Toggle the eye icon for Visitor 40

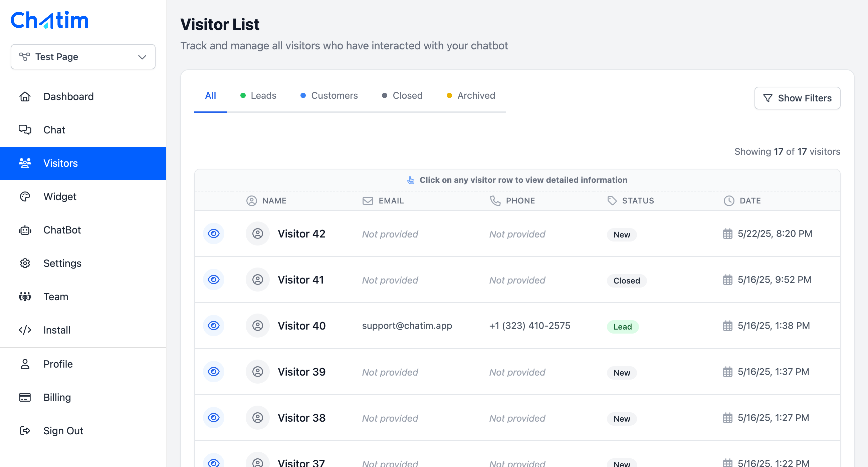213,326
